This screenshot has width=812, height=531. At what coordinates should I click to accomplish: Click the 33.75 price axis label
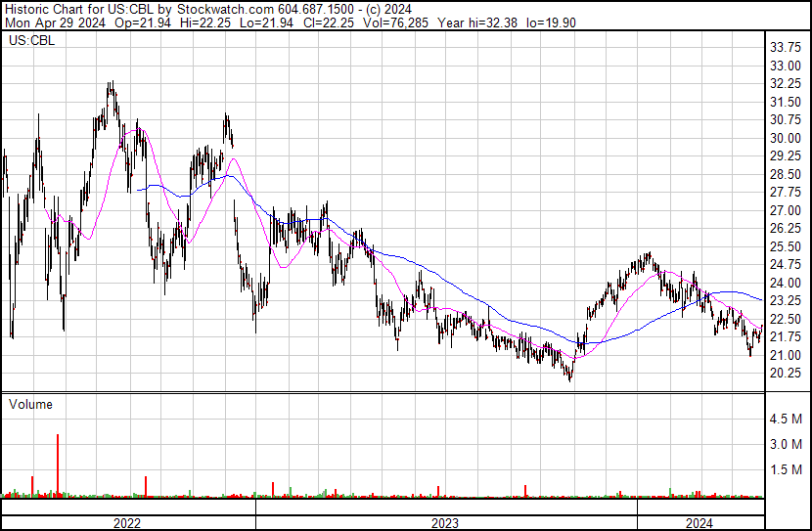pos(786,48)
